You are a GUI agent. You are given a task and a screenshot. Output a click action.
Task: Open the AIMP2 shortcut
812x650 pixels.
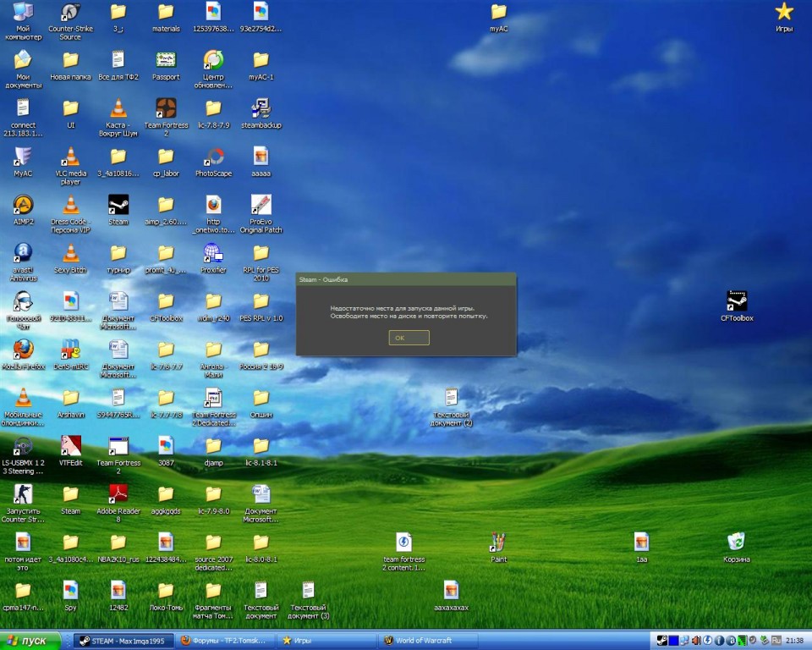pyautogui.click(x=23, y=211)
